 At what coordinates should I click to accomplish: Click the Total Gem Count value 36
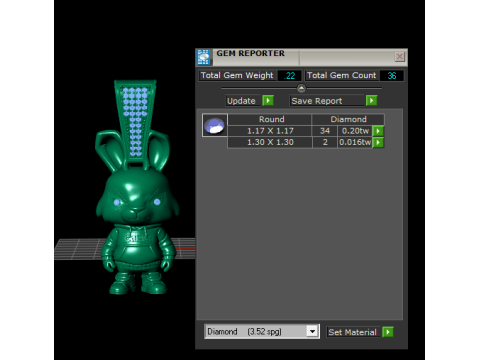pos(392,76)
